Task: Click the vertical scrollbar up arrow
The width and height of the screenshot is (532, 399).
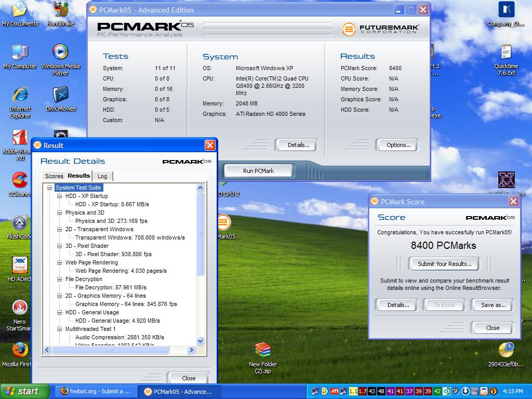Action: click(x=200, y=188)
